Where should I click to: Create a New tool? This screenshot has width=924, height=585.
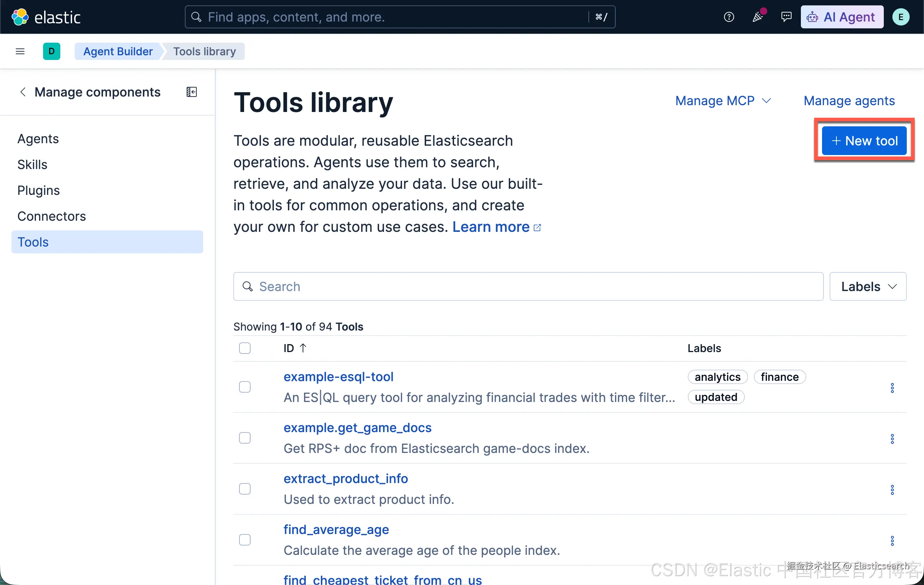pyautogui.click(x=864, y=141)
